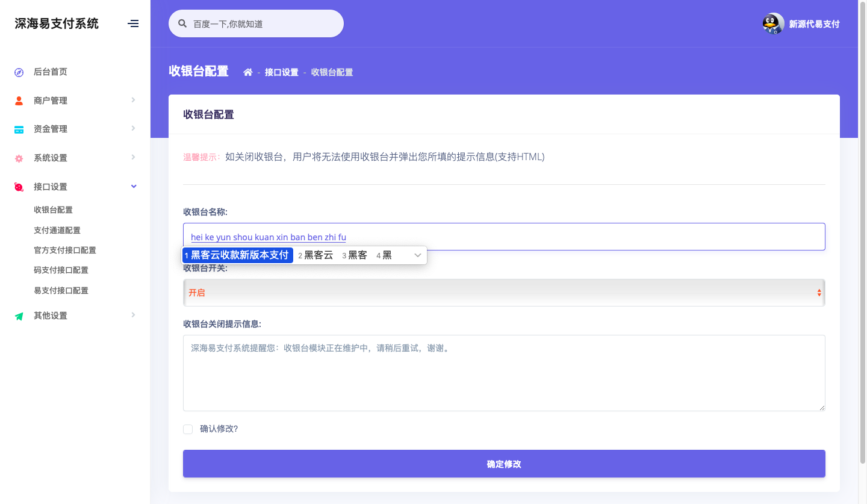The height and width of the screenshot is (504, 867).
Task: Click the paper plane icon for 其他设置
Action: [x=19, y=316]
